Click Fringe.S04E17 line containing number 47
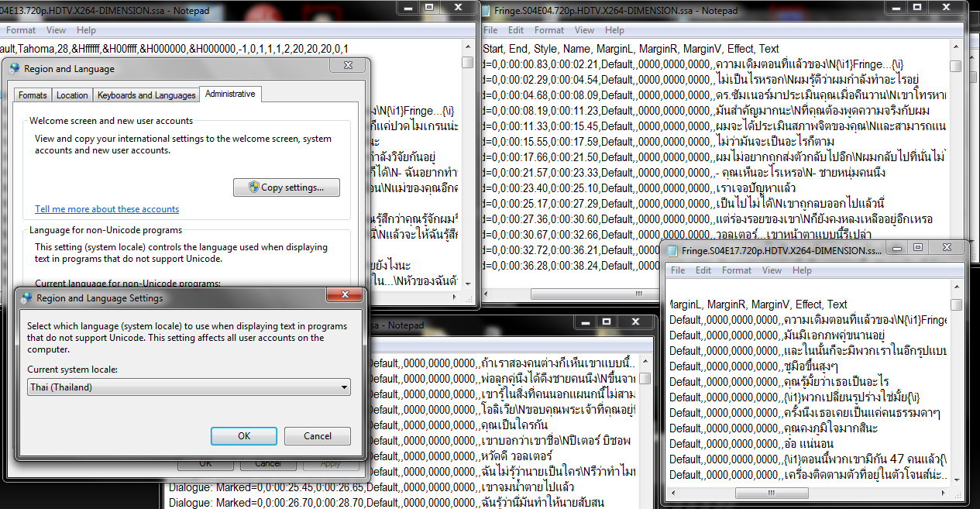This screenshot has height=509, width=980. tap(808, 459)
